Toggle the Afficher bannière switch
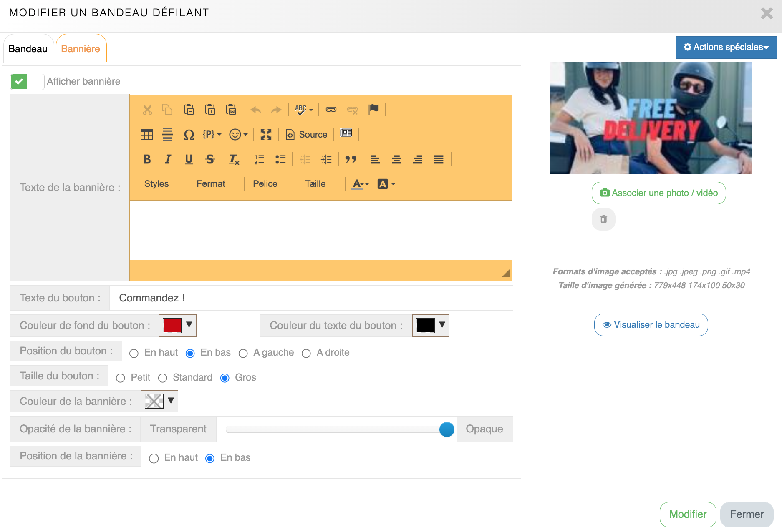The width and height of the screenshot is (782, 532). coord(27,82)
